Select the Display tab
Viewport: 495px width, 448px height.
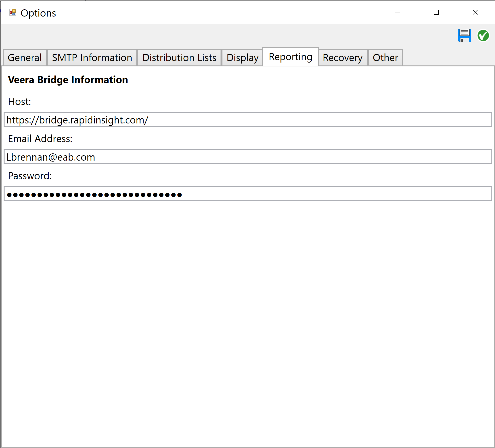pos(242,58)
